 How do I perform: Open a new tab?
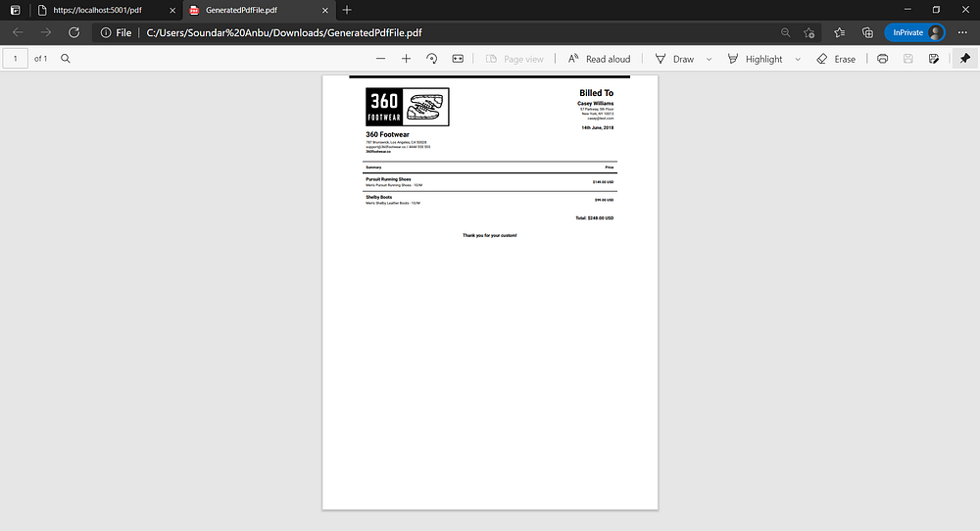coord(347,10)
